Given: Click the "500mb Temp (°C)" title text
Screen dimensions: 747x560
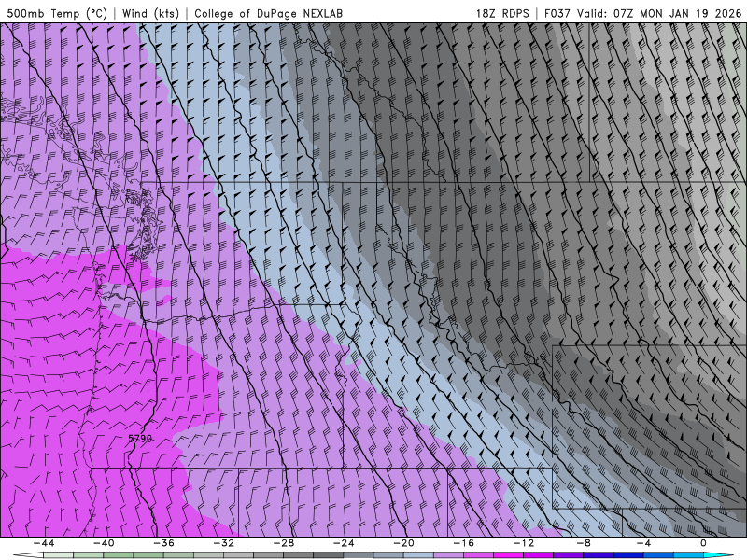Looking at the screenshot, I should tap(57, 13).
